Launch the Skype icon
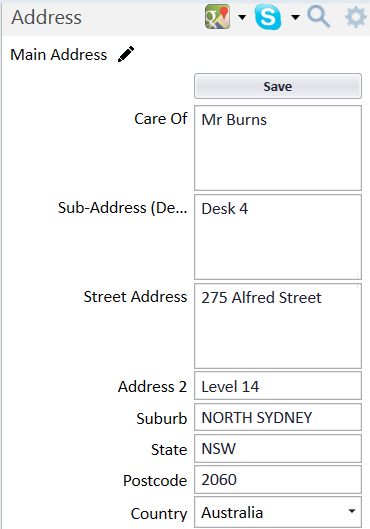The image size is (370, 529). [x=268, y=17]
